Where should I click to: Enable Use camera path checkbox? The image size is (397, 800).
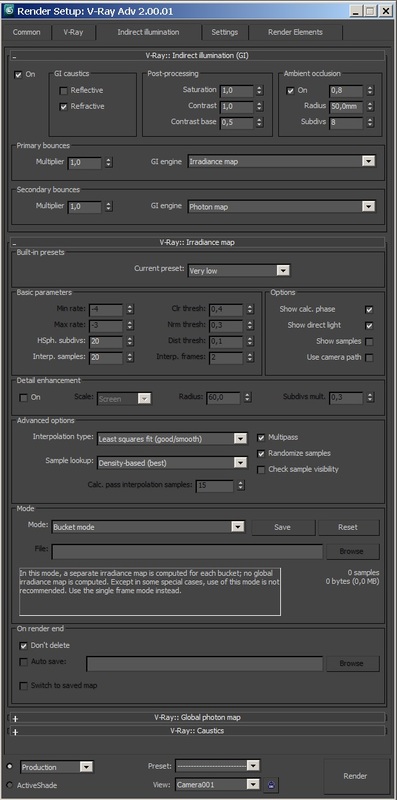[369, 358]
